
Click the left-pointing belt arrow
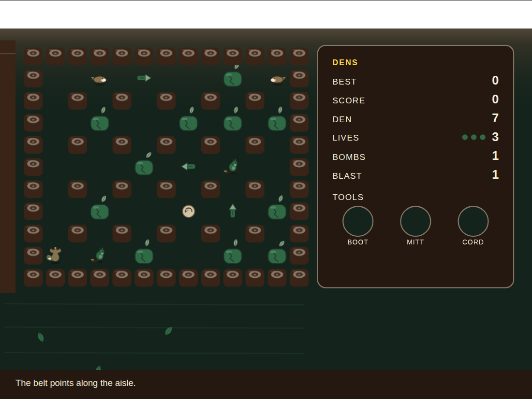tap(188, 167)
